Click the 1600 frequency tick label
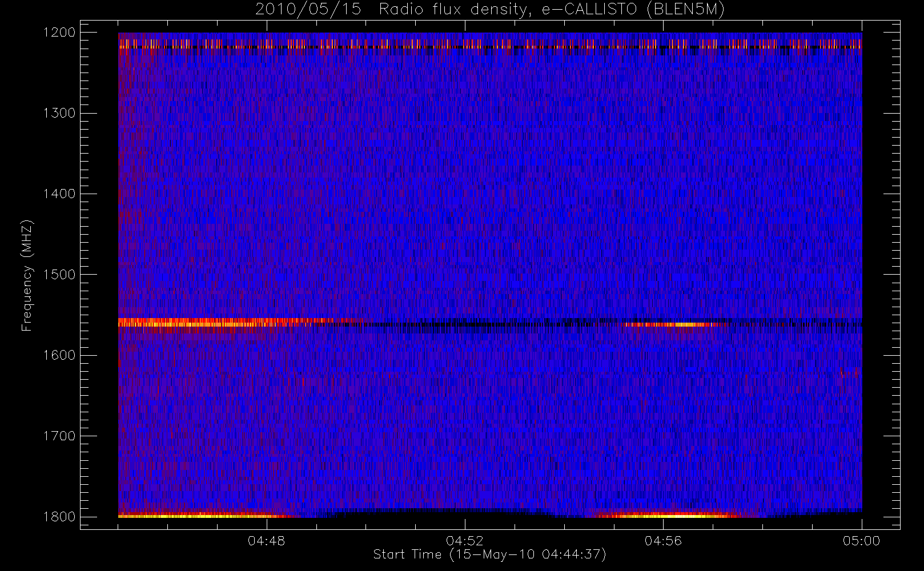The width and height of the screenshot is (924, 571). 59,355
